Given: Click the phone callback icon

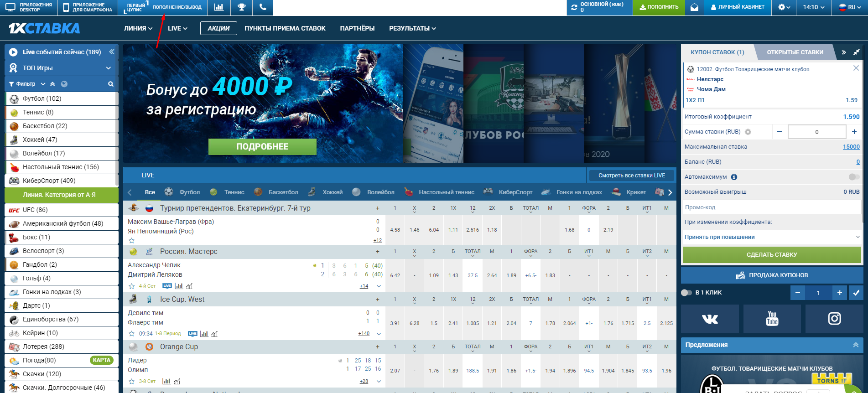Looking at the screenshot, I should [x=262, y=7].
